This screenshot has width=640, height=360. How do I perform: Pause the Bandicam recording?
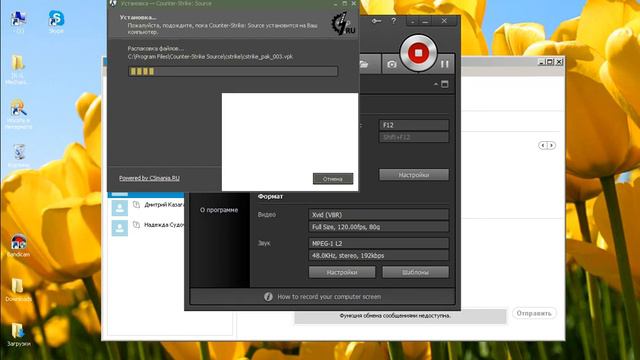coord(445,64)
